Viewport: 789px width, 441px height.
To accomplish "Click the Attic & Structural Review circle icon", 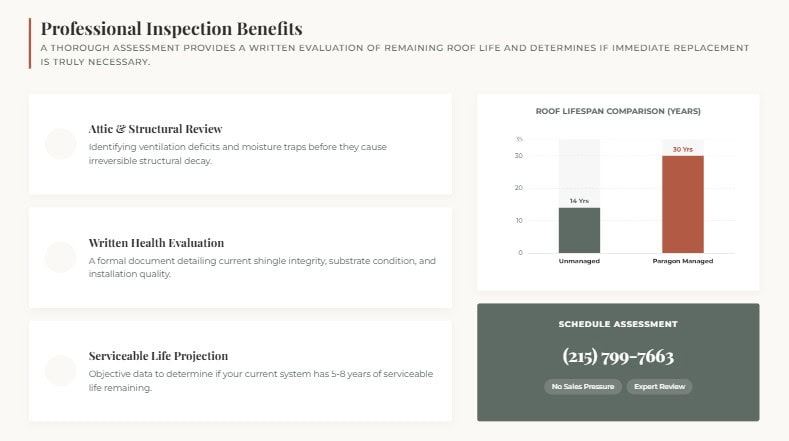I will (x=61, y=144).
